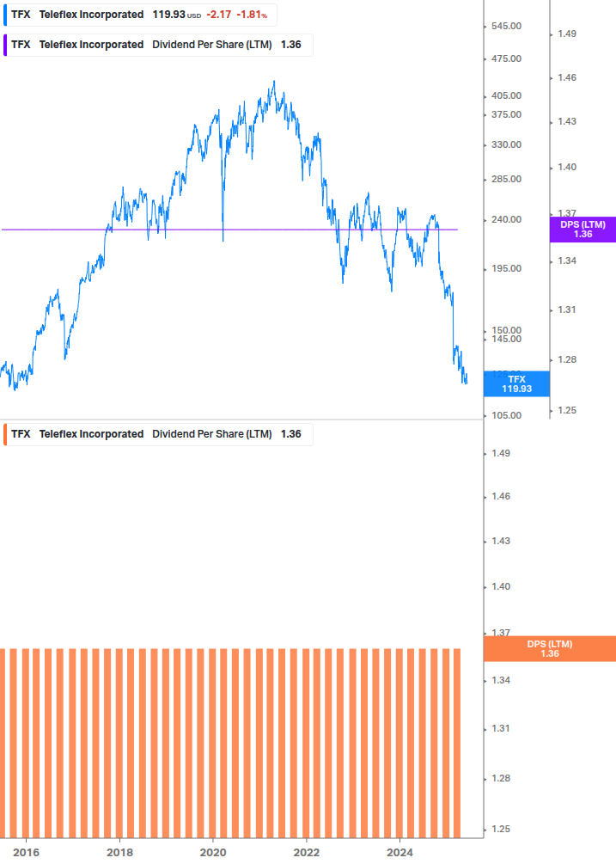Click the purple Dividend Per Share legend in the upper chart

click(x=158, y=45)
